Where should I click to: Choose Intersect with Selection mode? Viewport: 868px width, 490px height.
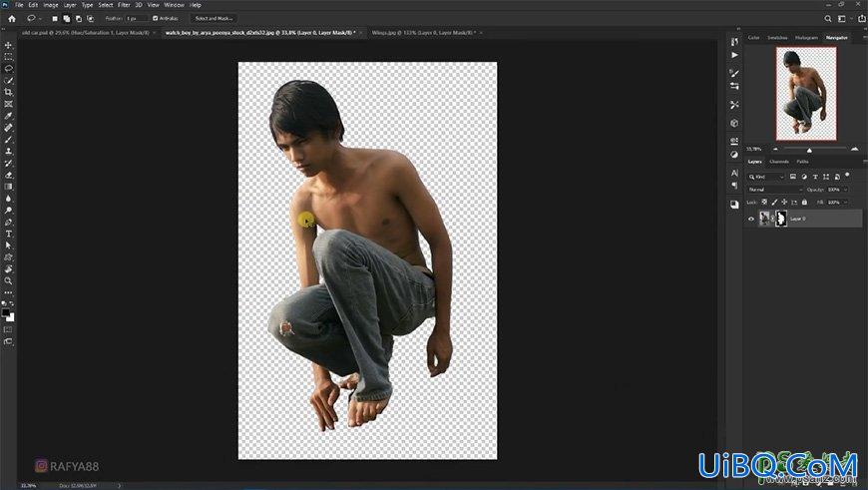click(90, 18)
